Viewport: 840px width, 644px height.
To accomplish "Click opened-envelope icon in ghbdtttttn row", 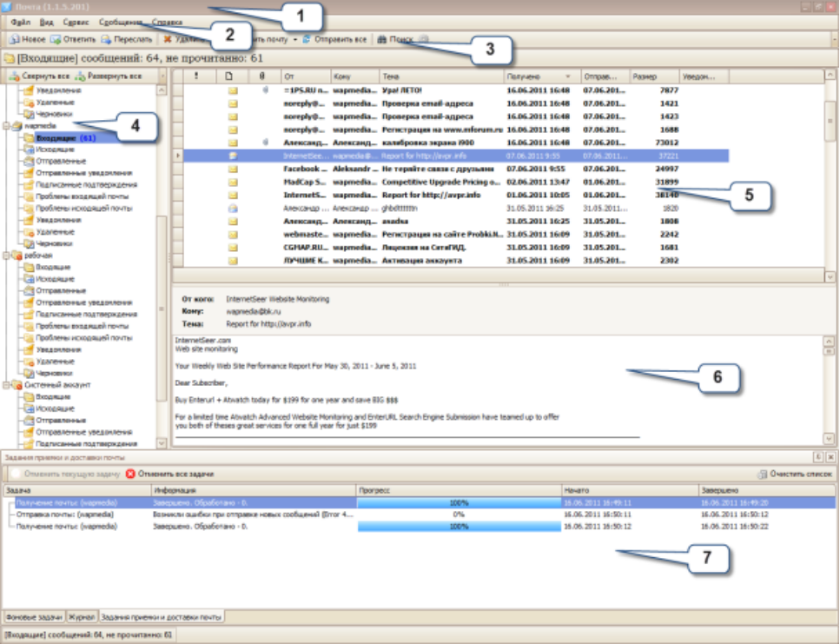I will pyautogui.click(x=233, y=208).
